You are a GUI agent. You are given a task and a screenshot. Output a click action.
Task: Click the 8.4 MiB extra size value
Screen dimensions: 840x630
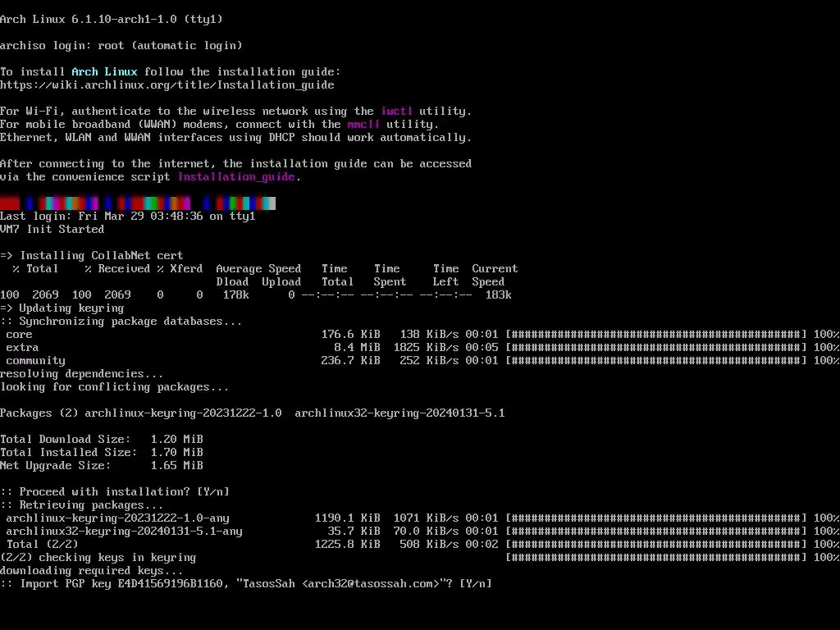pyautogui.click(x=358, y=347)
